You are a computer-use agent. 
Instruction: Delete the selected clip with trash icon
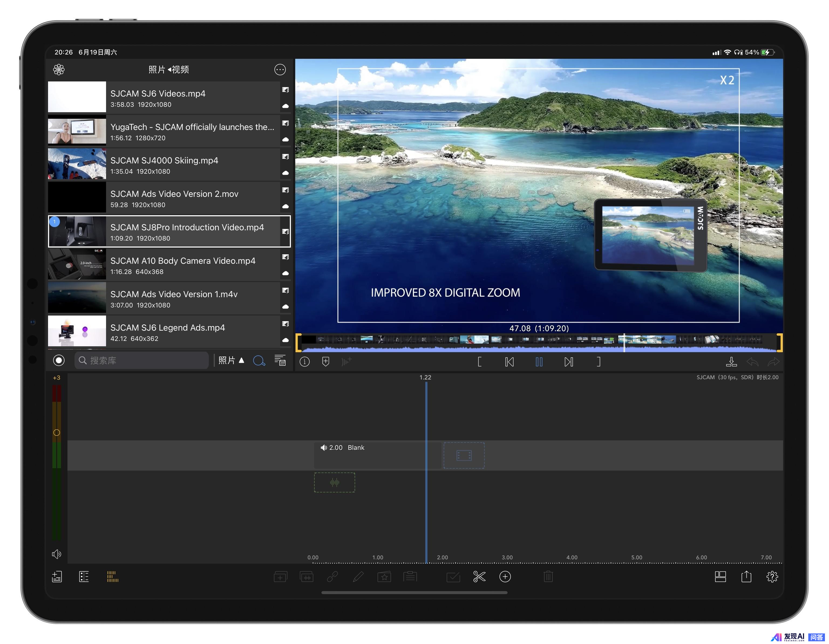click(x=548, y=577)
